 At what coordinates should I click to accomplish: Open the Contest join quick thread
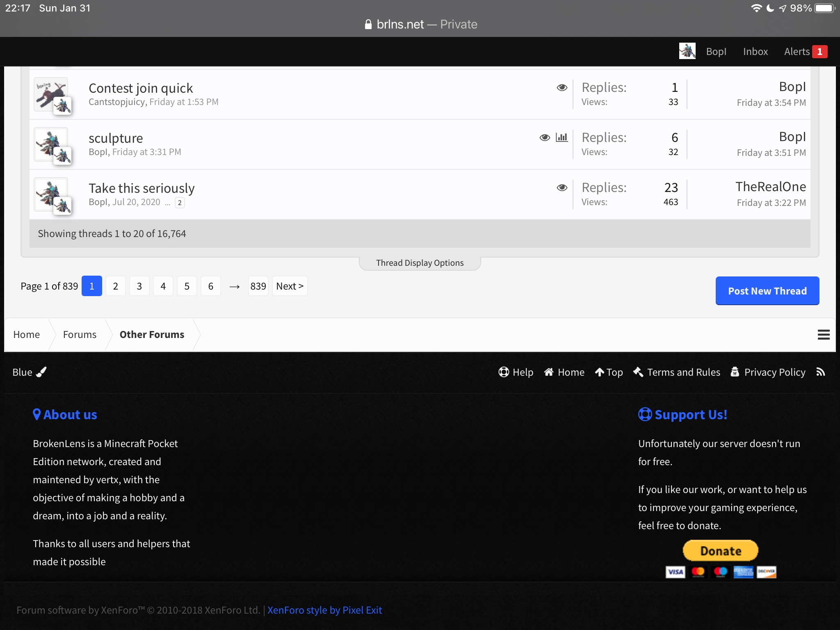(x=141, y=88)
